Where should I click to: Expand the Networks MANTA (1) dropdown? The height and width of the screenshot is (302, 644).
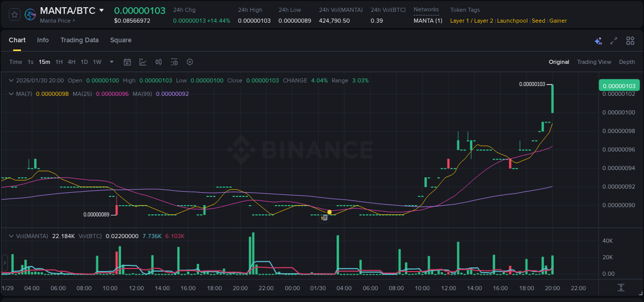point(428,21)
